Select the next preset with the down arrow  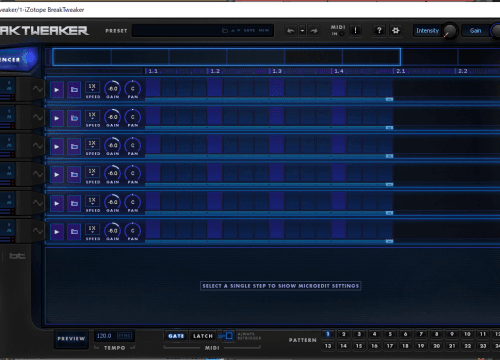point(238,31)
